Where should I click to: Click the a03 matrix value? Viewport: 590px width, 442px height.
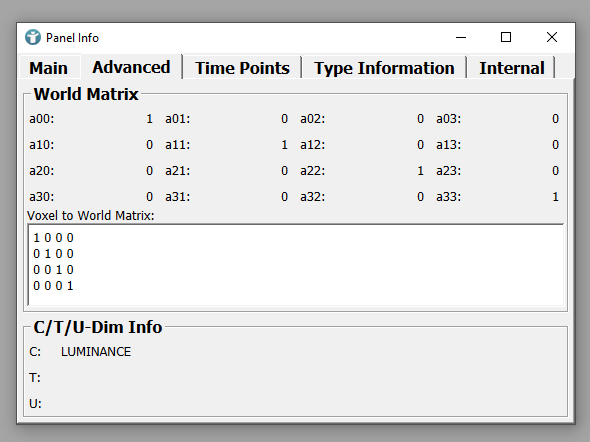point(555,119)
